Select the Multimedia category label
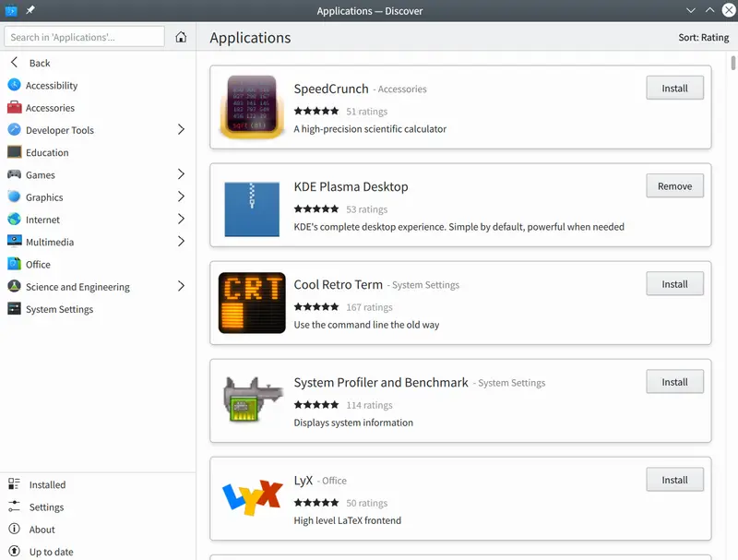 (50, 242)
